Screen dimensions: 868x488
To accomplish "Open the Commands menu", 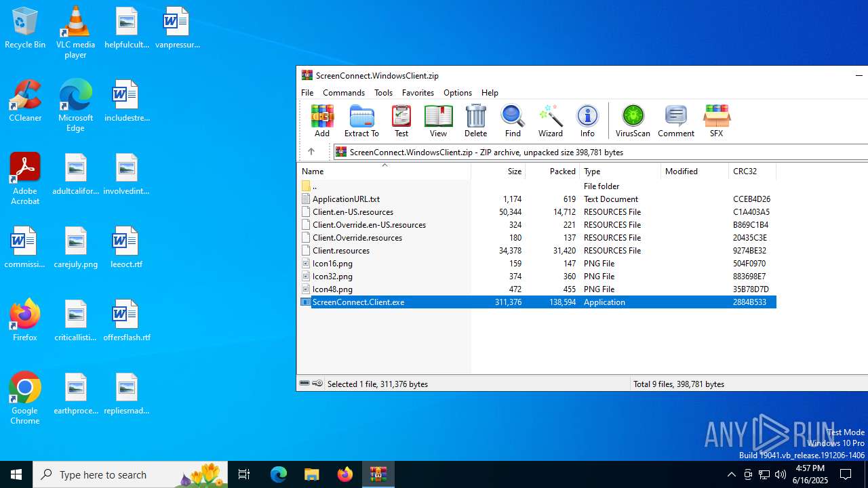I will [x=344, y=92].
